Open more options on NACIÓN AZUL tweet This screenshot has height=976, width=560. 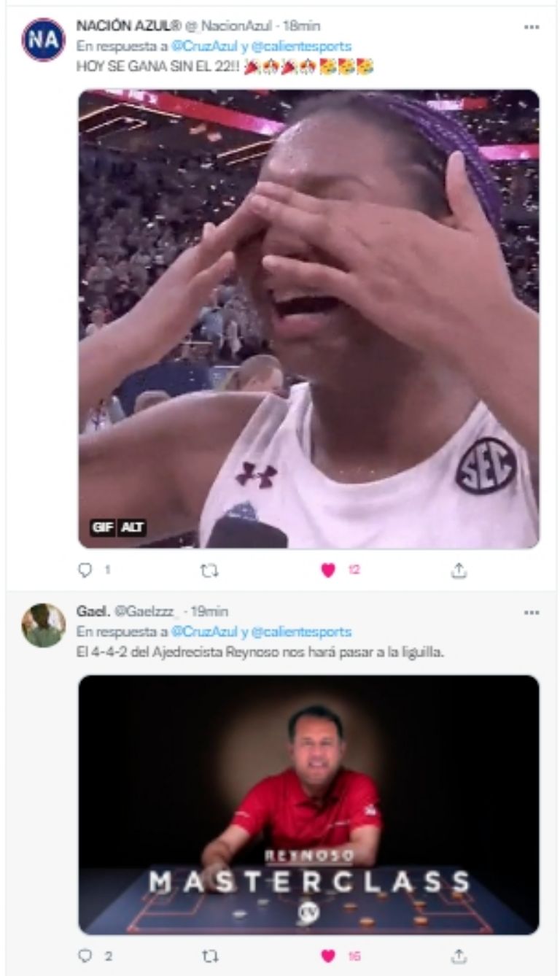point(531,26)
